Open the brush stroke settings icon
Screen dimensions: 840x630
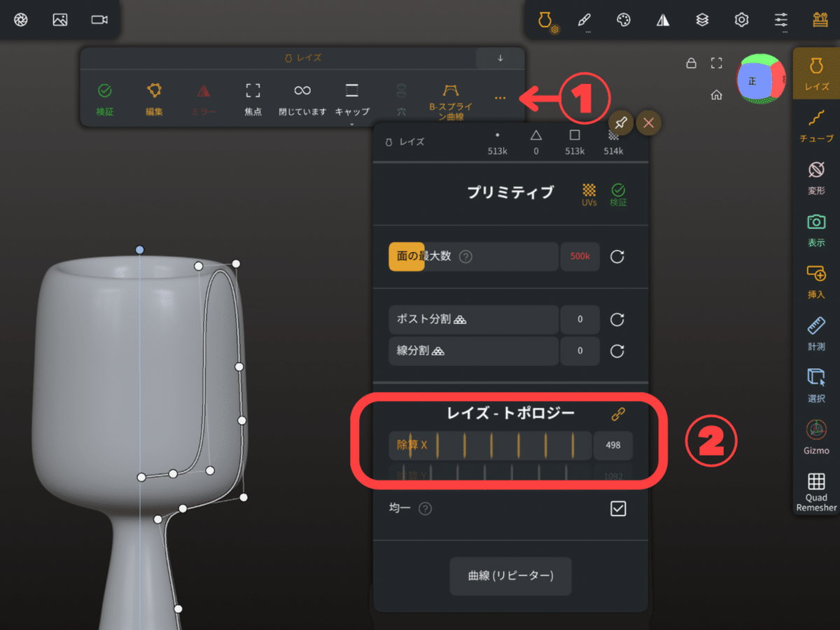coord(584,21)
